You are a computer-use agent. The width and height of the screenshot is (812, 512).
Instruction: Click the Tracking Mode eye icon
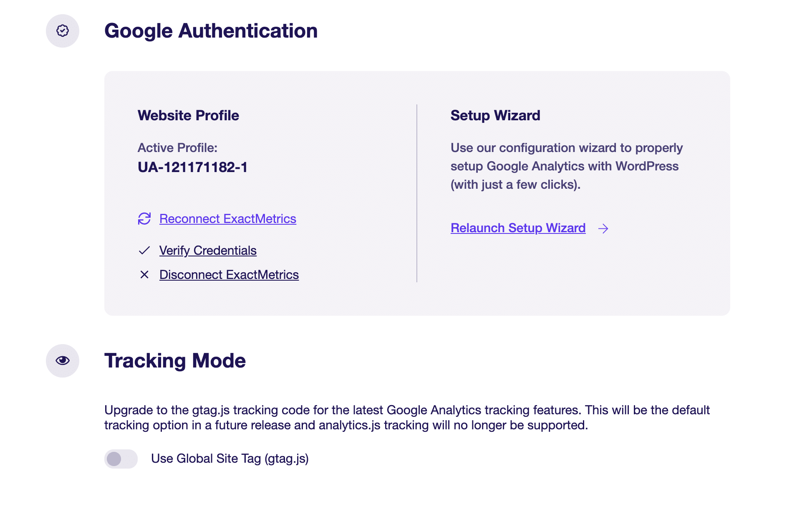(x=63, y=361)
